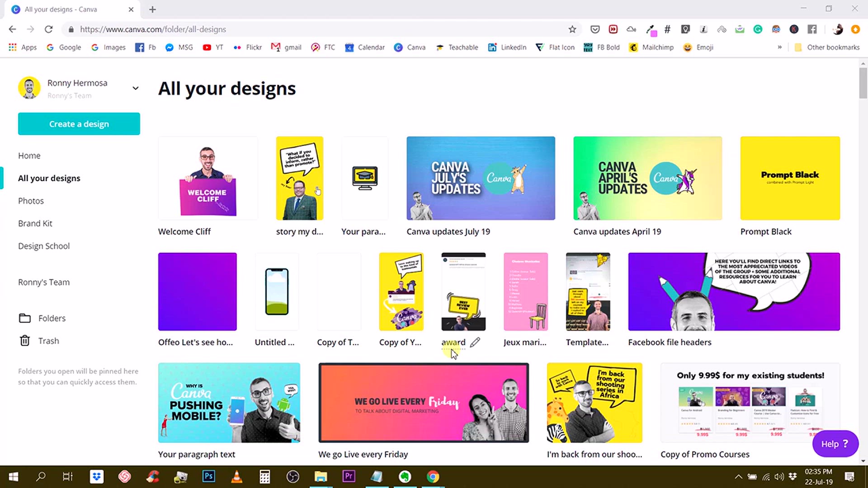868x488 pixels.
Task: Open Photos in the sidebar
Action: coord(31,201)
